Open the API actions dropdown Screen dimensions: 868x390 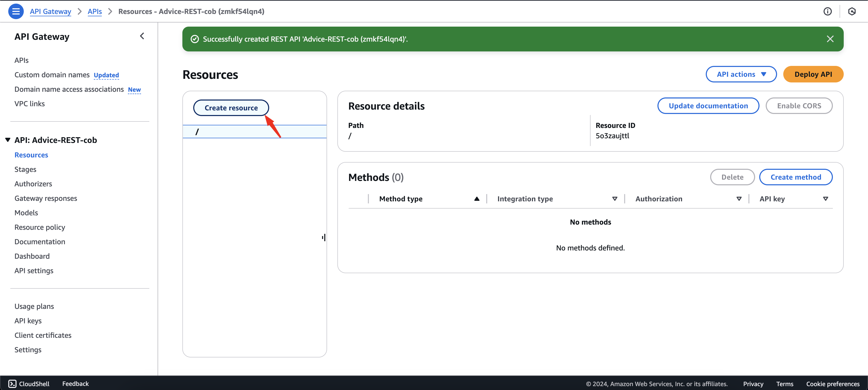coord(741,74)
